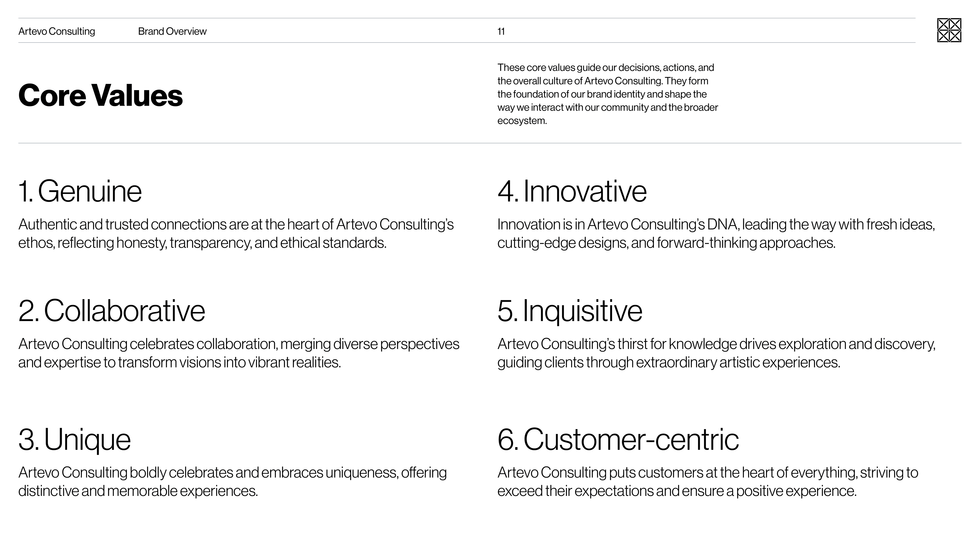Click the description about innovation in DNA
Viewport: 980px width, 551px height.
(716, 233)
